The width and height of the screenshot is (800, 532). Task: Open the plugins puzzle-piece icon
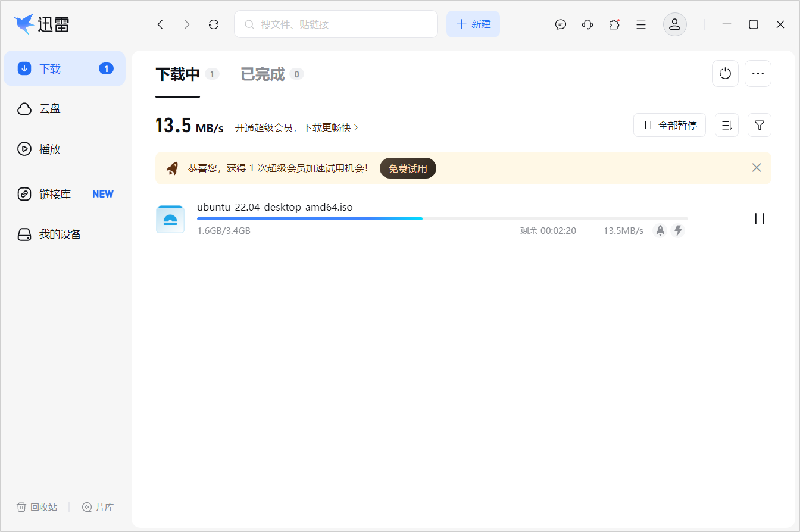click(614, 24)
